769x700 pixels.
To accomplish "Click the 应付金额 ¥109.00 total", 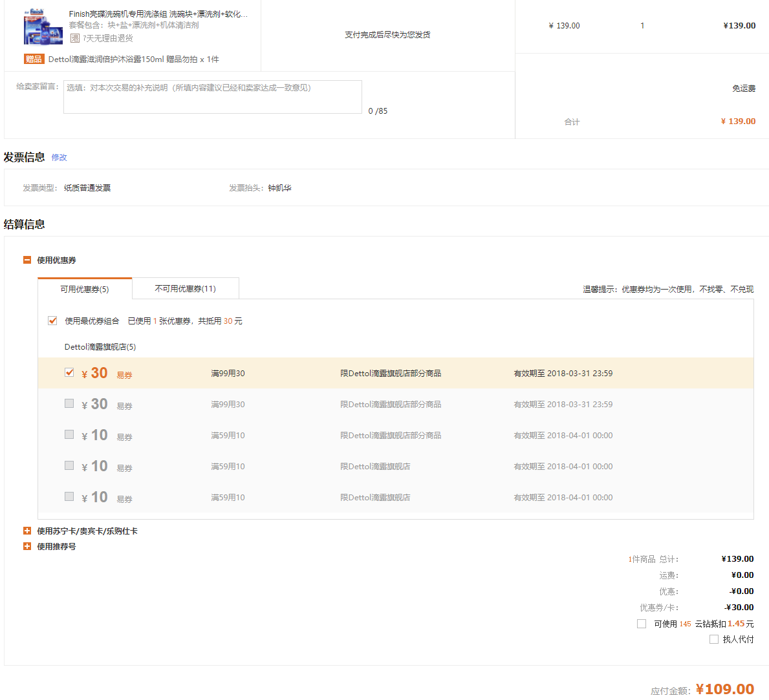I will click(x=725, y=689).
